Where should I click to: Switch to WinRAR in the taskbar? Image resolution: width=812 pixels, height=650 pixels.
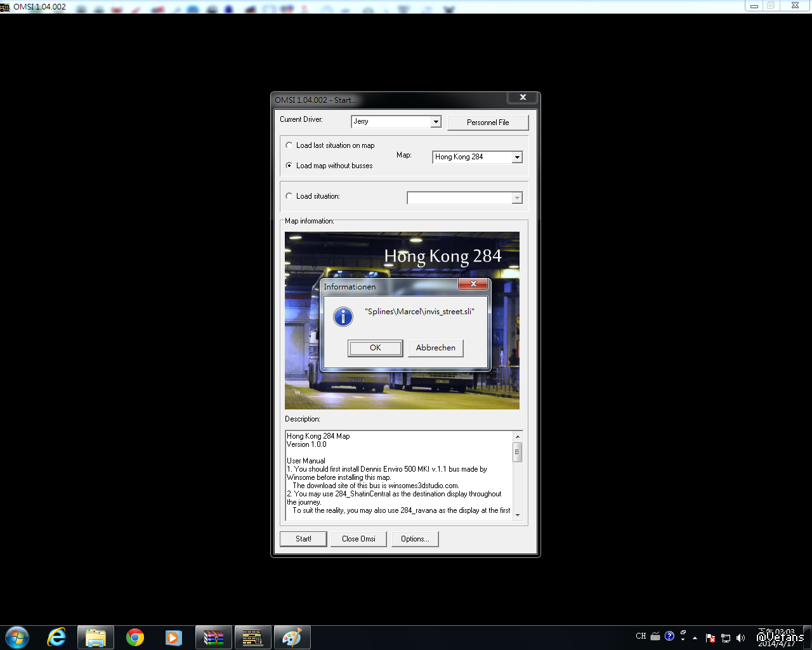pos(214,637)
